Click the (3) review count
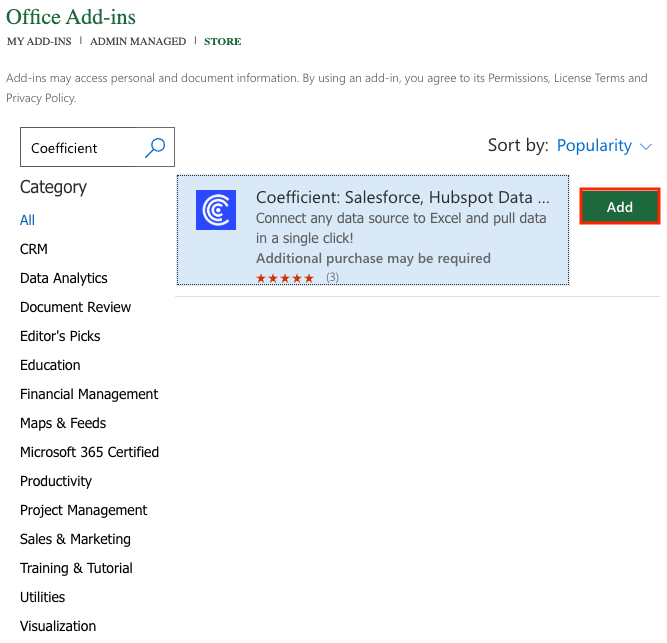This screenshot has width=667, height=643. [332, 277]
